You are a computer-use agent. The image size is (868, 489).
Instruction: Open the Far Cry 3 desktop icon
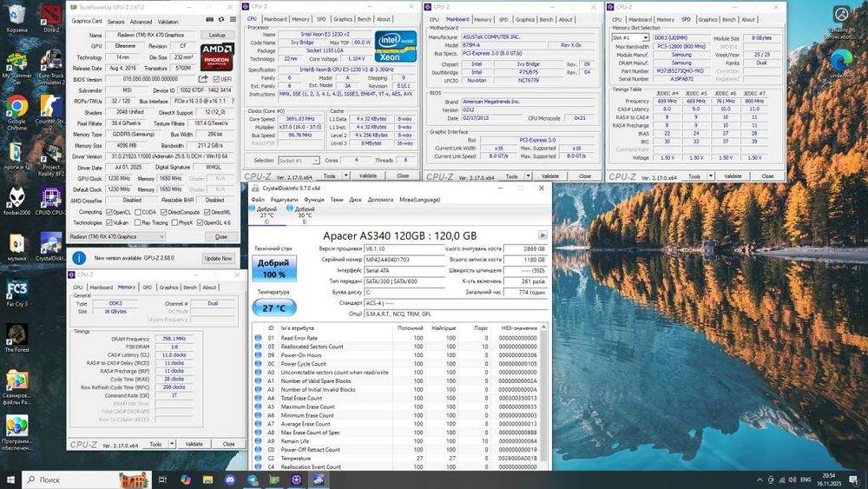coord(17,293)
